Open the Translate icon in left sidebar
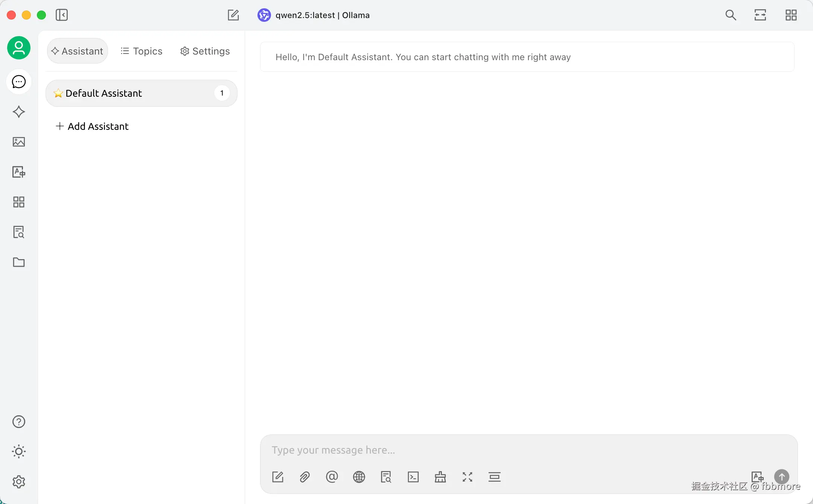Viewport: 813px width, 504px height. click(x=19, y=172)
